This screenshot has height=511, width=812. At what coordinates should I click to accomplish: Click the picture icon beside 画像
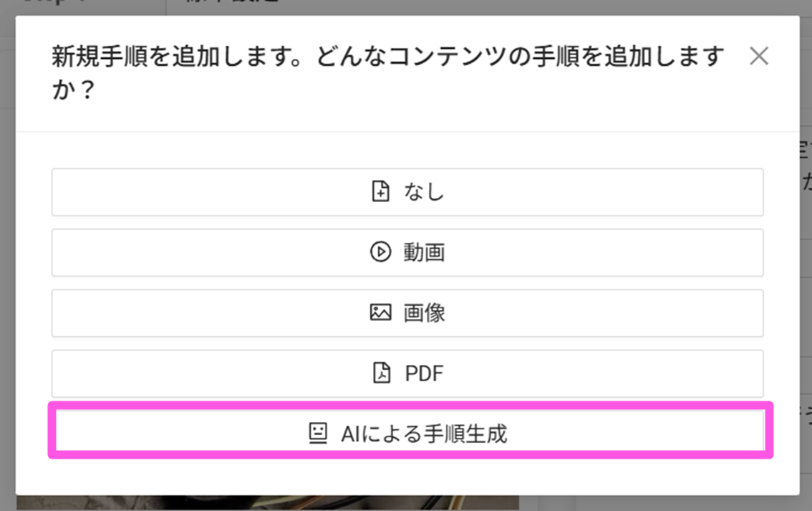click(380, 312)
